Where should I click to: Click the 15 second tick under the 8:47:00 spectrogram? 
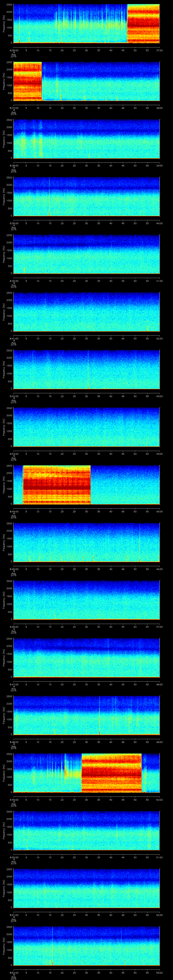[x=50, y=684]
